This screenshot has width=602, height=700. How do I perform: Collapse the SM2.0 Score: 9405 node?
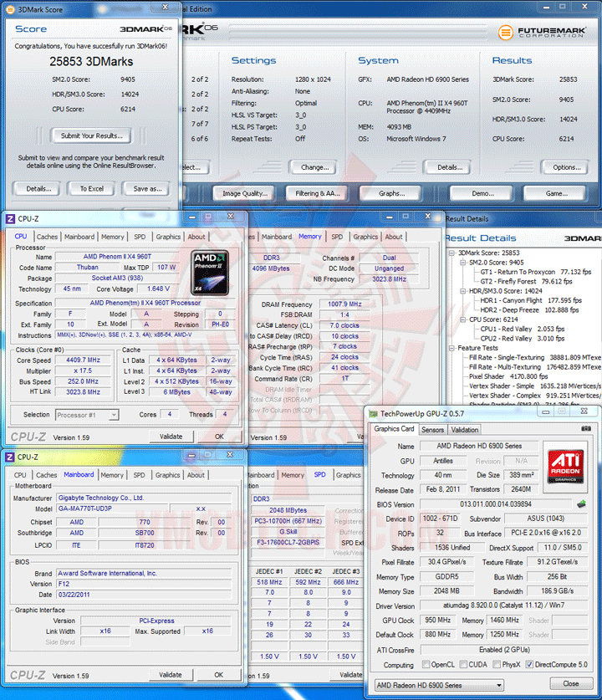pos(462,263)
